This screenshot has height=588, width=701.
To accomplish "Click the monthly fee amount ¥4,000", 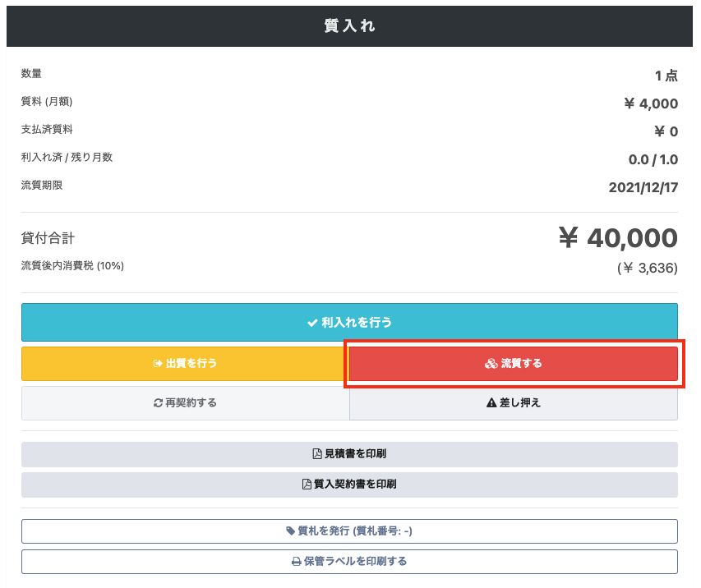I will pos(651,103).
